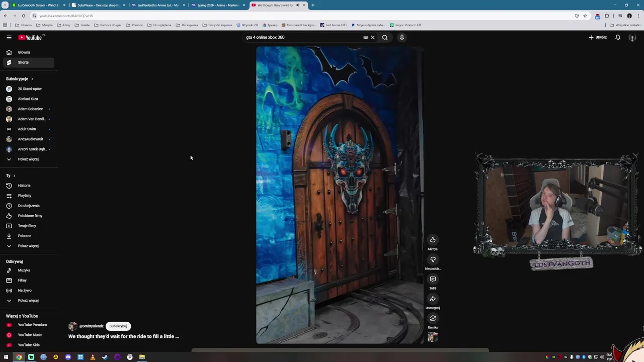Open YouTube Premium
The image size is (644, 362).
pyautogui.click(x=28, y=325)
